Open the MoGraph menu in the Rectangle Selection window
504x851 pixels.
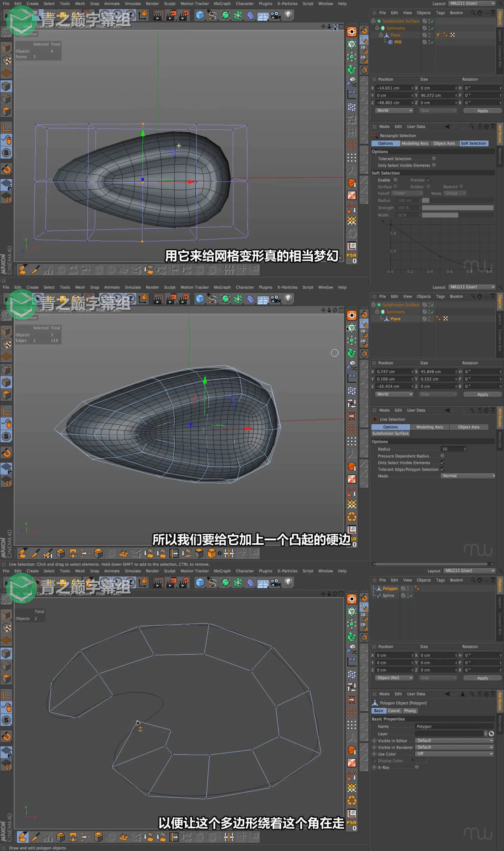point(222,3)
